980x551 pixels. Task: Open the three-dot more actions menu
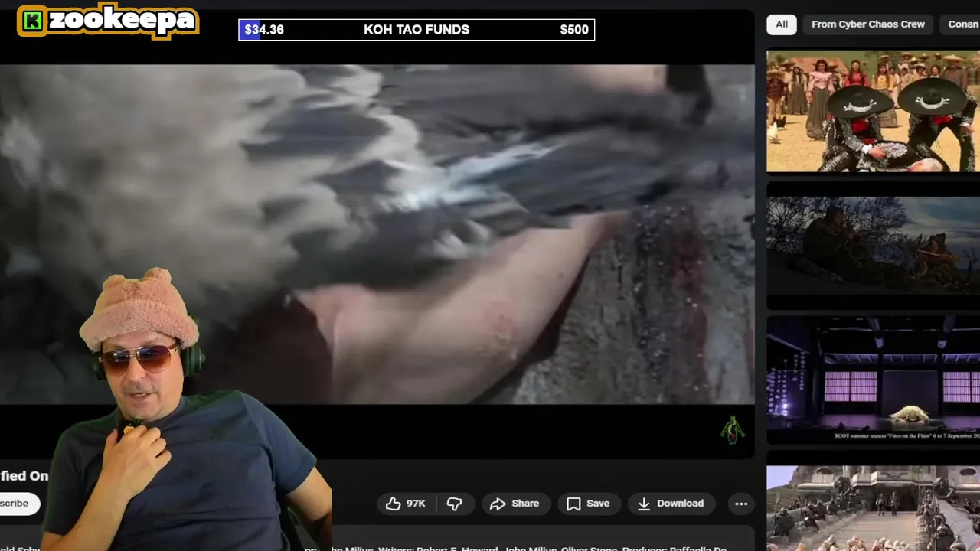click(741, 503)
